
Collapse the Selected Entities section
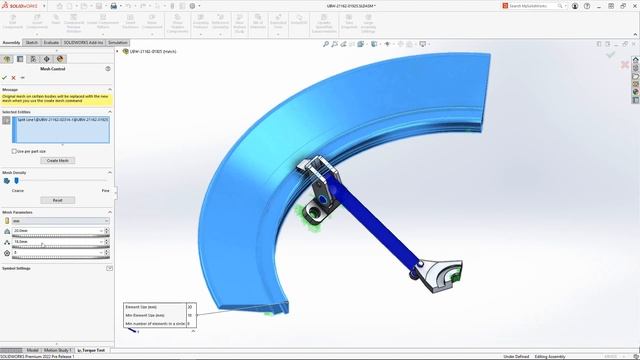109,112
